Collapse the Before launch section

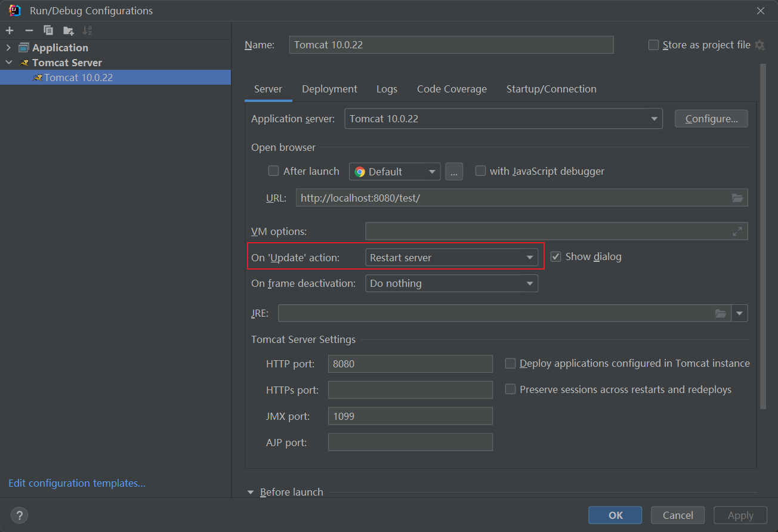(251, 492)
